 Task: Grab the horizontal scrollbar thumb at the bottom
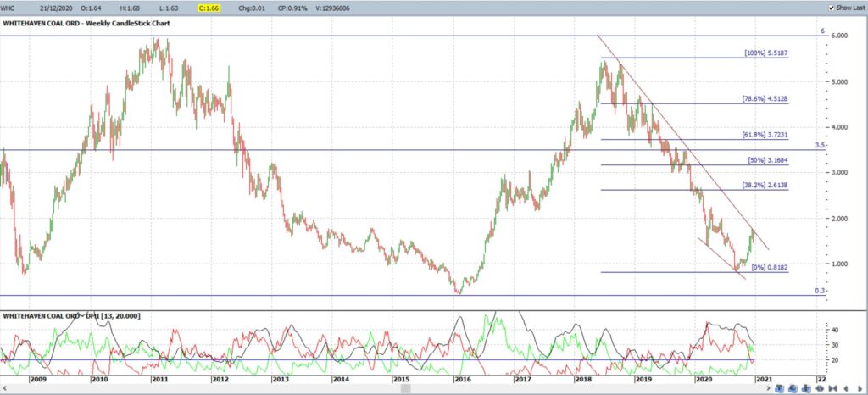pos(406,388)
